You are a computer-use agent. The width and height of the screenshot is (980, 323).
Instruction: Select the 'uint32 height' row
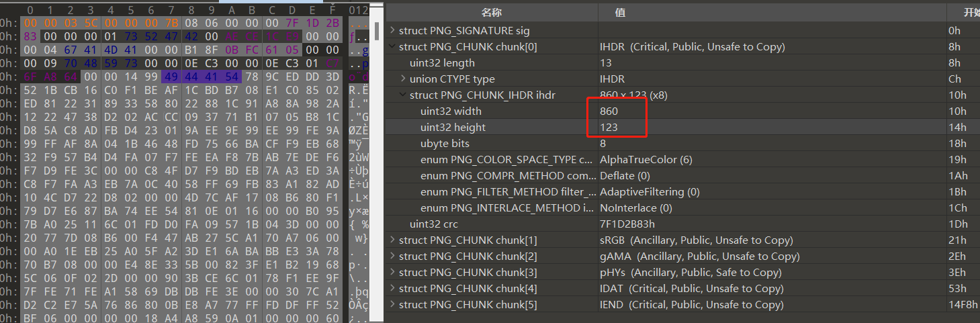click(682, 127)
